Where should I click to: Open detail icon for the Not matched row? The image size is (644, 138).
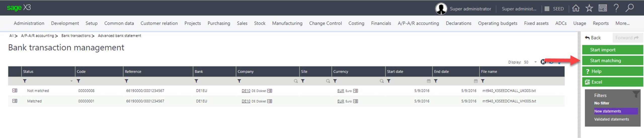[x=15, y=90]
